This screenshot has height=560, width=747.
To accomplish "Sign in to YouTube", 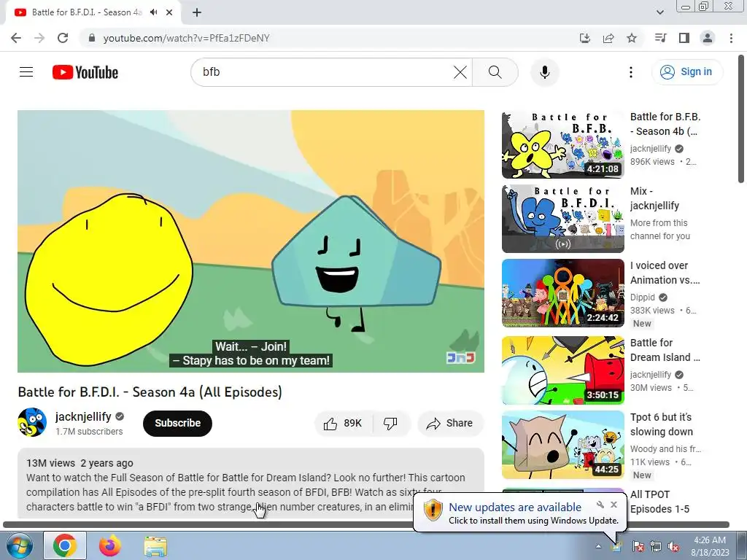I will click(x=687, y=72).
